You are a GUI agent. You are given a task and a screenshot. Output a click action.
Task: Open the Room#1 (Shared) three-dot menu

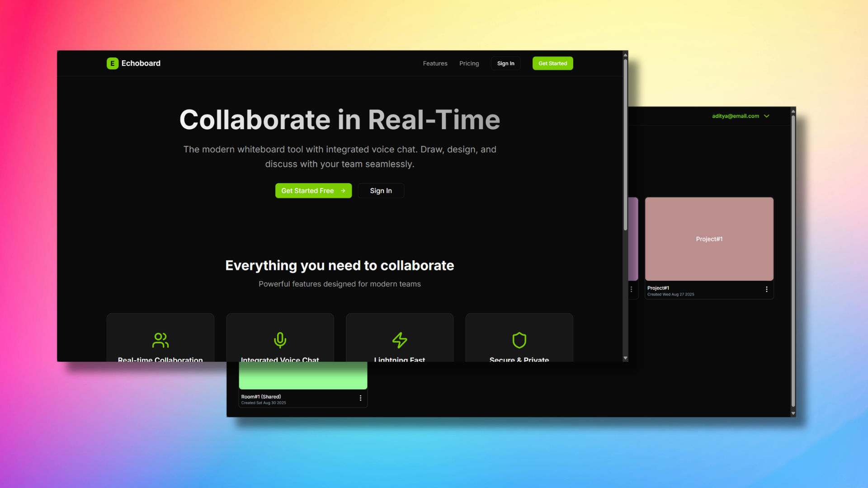point(360,398)
